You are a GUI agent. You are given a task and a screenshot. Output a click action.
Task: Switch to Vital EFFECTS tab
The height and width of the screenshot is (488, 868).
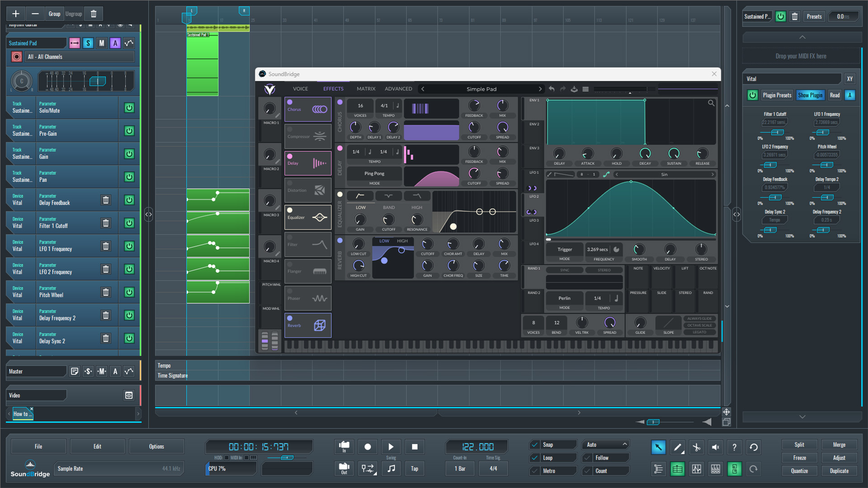pyautogui.click(x=333, y=89)
